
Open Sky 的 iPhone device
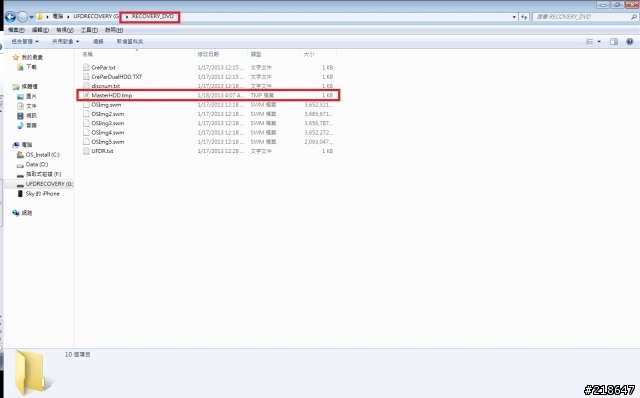(42, 194)
